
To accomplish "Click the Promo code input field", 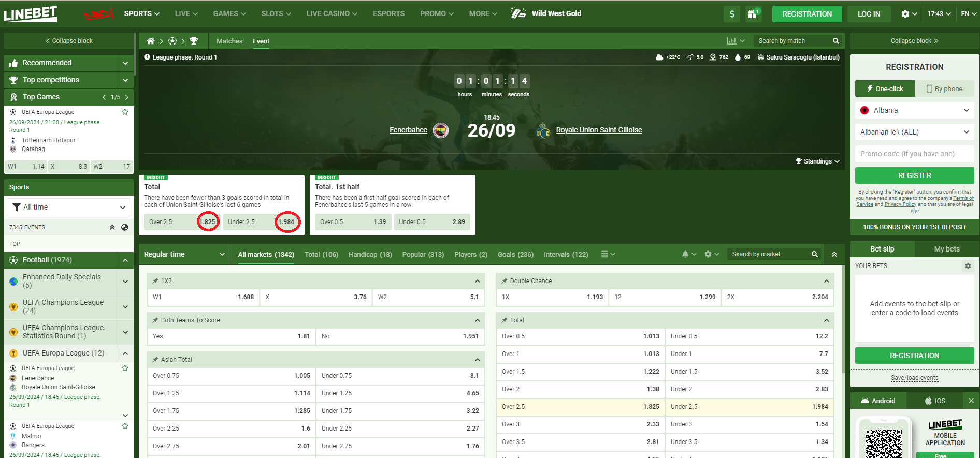I will (915, 154).
